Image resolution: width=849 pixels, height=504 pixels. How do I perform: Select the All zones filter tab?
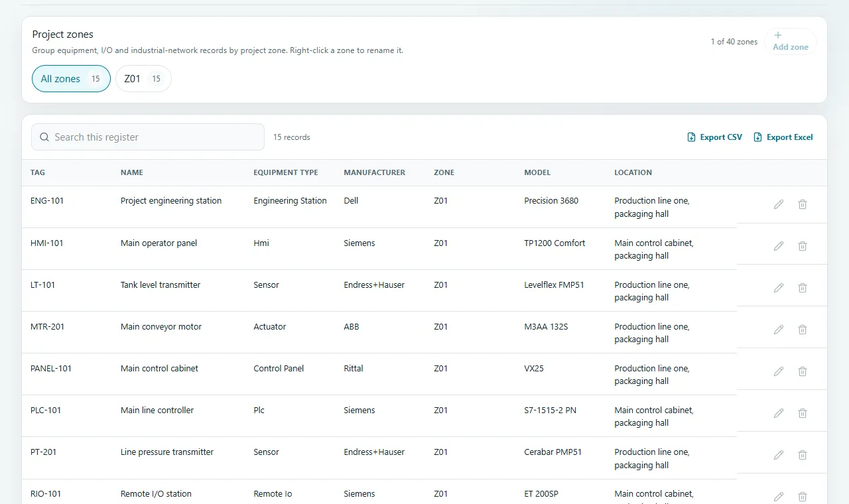point(71,79)
